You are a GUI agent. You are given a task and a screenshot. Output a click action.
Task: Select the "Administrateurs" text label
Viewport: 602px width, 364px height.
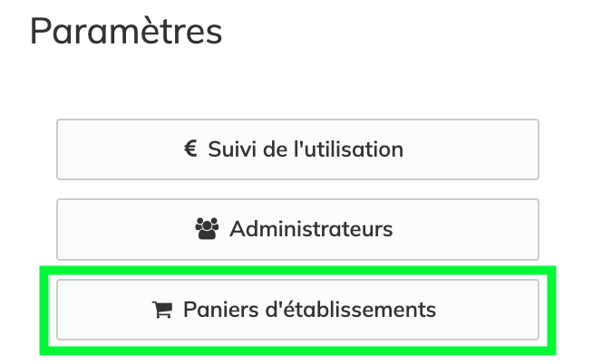311,229
